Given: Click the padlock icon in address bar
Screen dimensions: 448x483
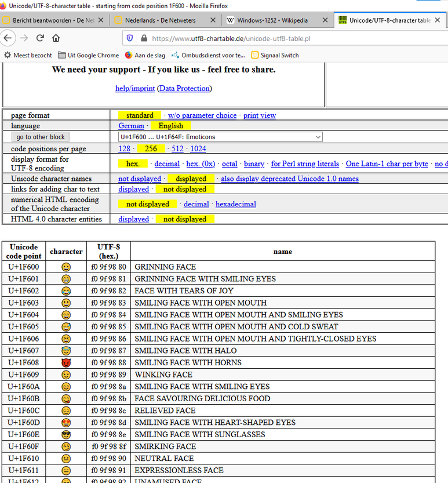Looking at the screenshot, I should click(143, 38).
